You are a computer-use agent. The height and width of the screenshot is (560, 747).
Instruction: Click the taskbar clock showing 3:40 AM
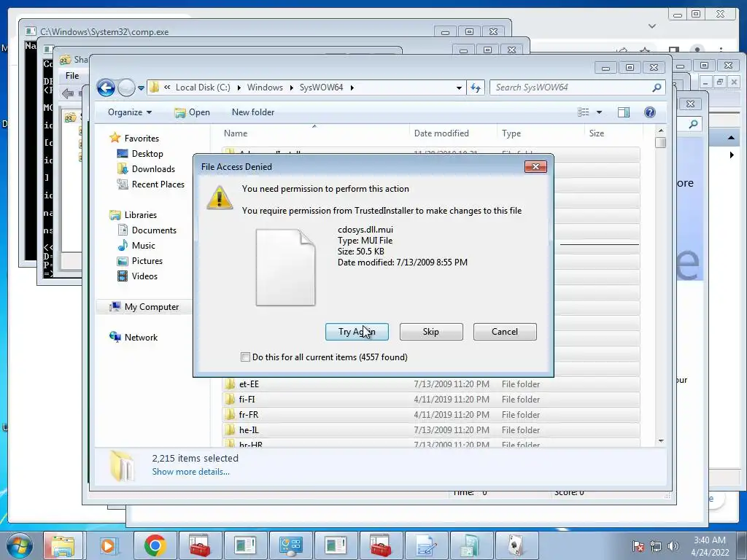click(x=709, y=546)
